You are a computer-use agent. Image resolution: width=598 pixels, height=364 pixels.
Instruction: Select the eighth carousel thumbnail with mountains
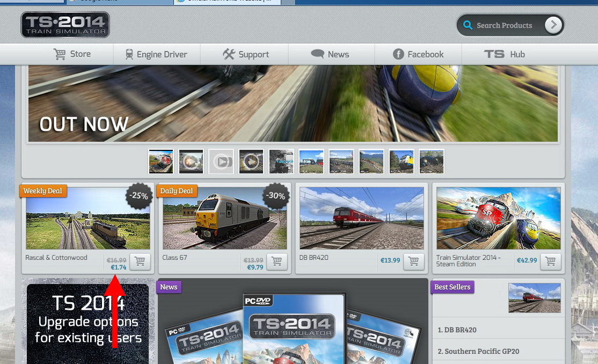[371, 162]
